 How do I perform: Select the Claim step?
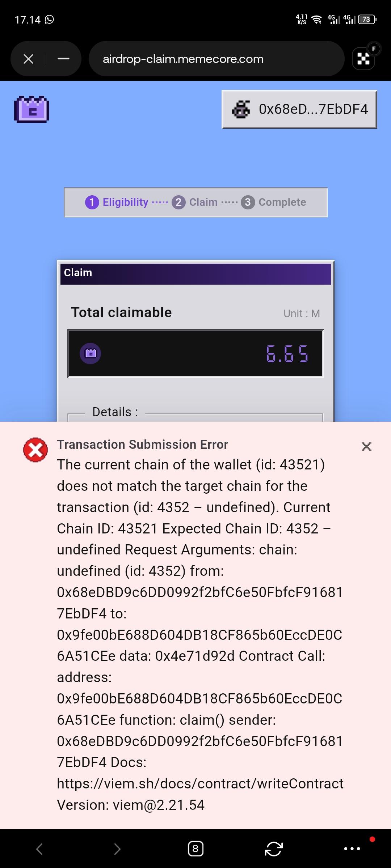click(x=195, y=202)
